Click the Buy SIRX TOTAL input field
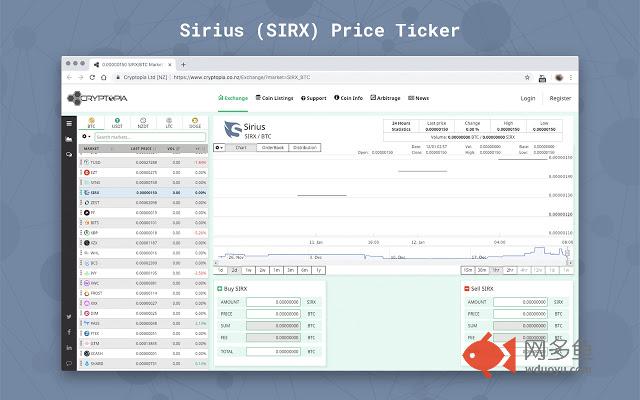Viewport: 640px width, 400px height. point(273,351)
